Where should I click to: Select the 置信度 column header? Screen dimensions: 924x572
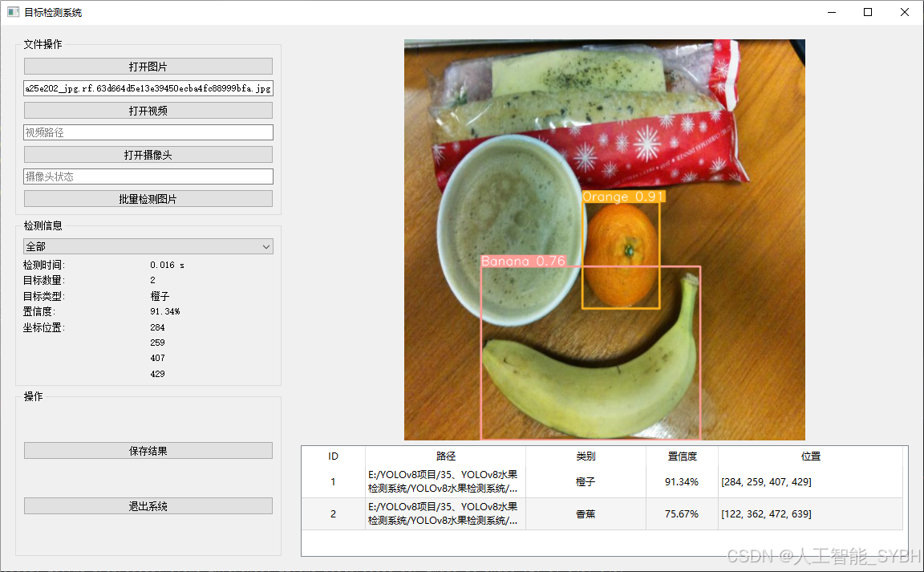click(x=682, y=456)
